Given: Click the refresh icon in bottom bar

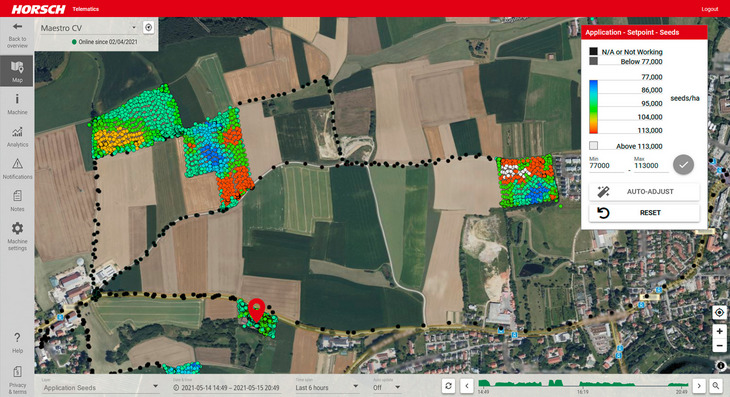Looking at the screenshot, I should (x=448, y=386).
